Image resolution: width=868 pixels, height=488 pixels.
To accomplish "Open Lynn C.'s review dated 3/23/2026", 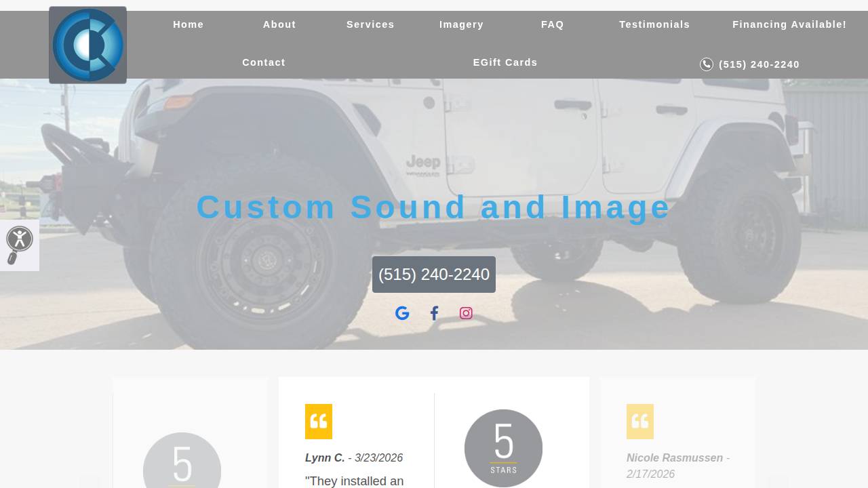I will (354, 457).
